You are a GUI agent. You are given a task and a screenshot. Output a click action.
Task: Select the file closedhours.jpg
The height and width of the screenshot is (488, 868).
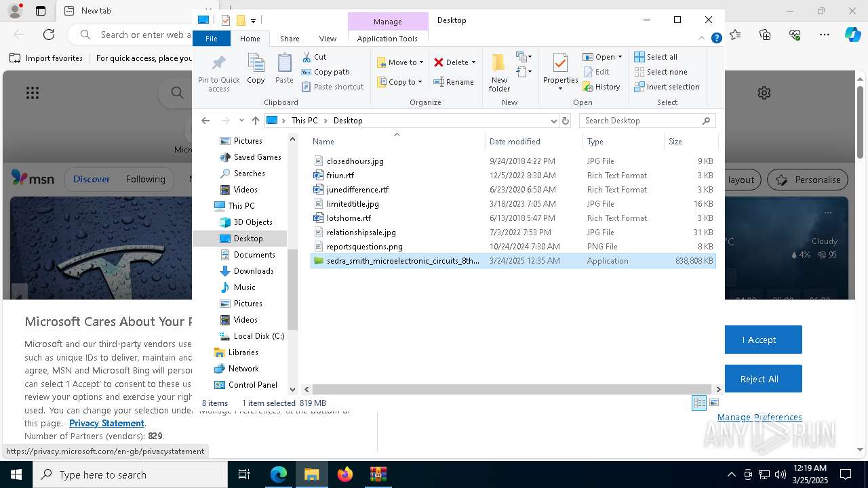pos(355,161)
